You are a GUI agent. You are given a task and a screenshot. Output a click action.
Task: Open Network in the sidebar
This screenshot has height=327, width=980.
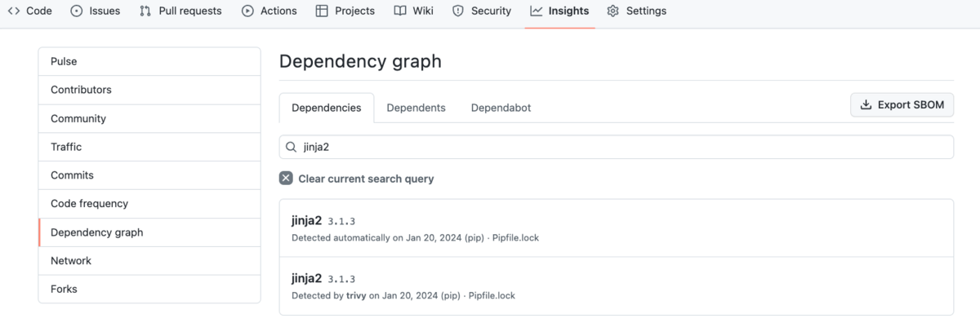click(149, 261)
